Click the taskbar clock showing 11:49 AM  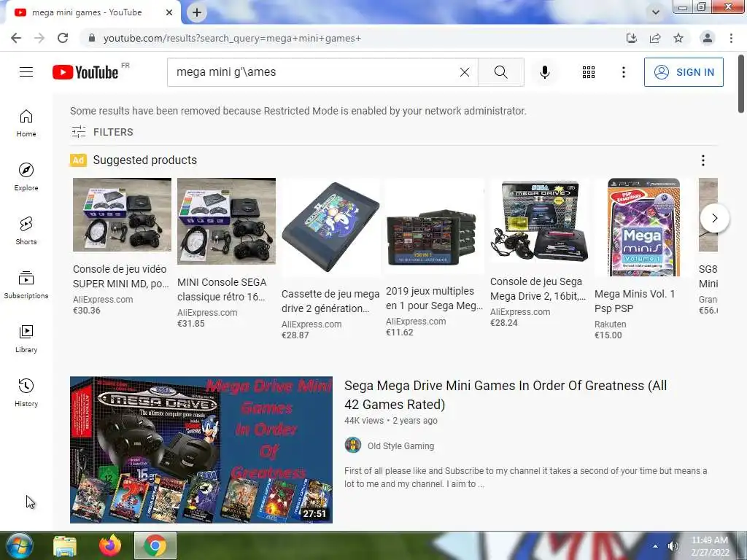[710, 546]
